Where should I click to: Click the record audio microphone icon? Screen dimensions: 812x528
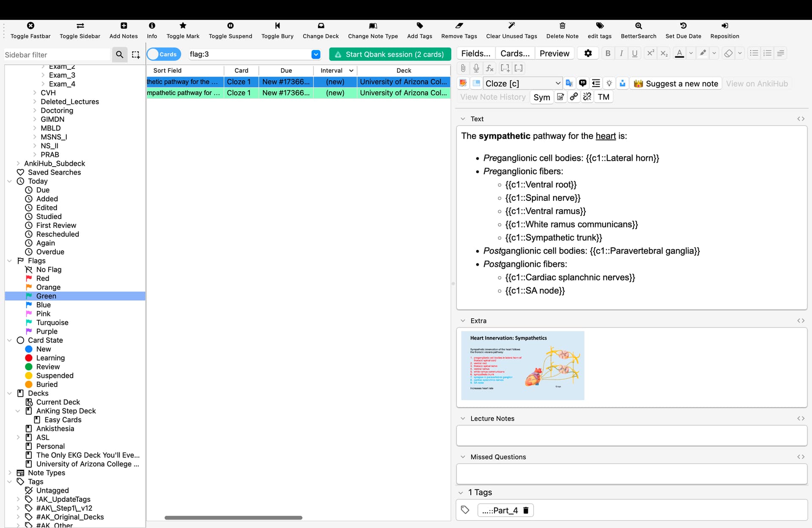[x=476, y=68]
